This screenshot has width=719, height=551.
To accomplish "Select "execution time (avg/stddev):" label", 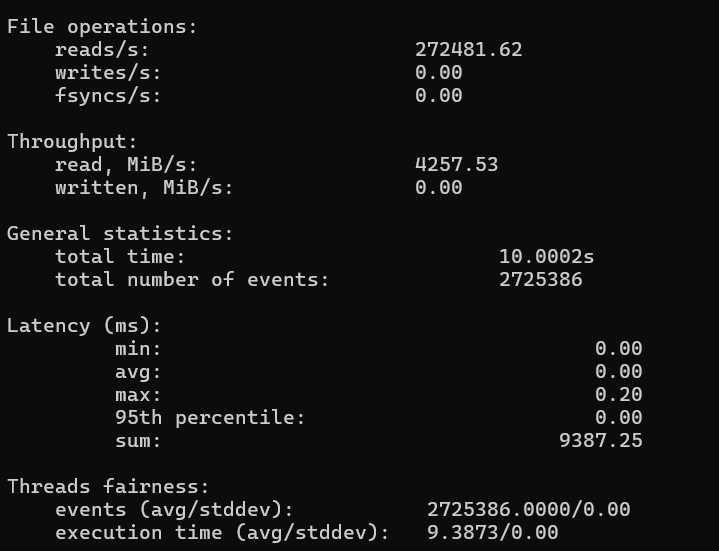I will [221, 533].
